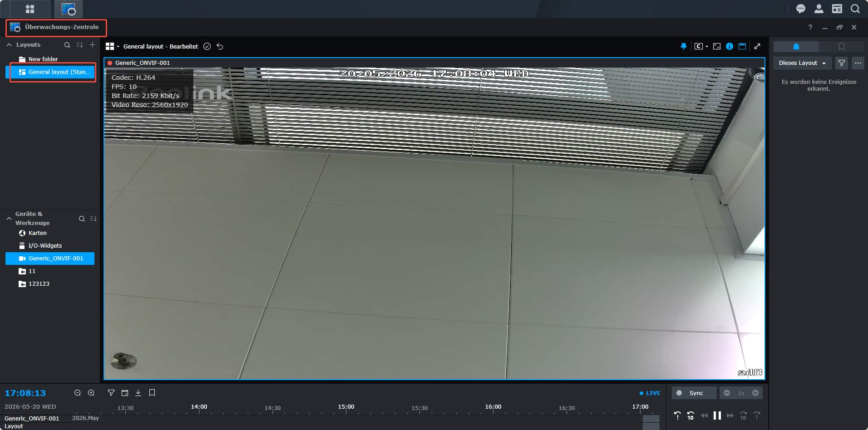
Task: Save the edited layout with checkmark
Action: [207, 46]
